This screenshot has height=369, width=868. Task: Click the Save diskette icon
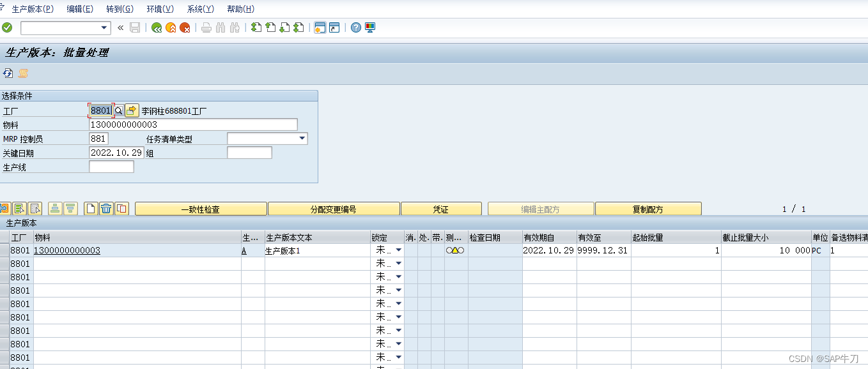tap(135, 27)
